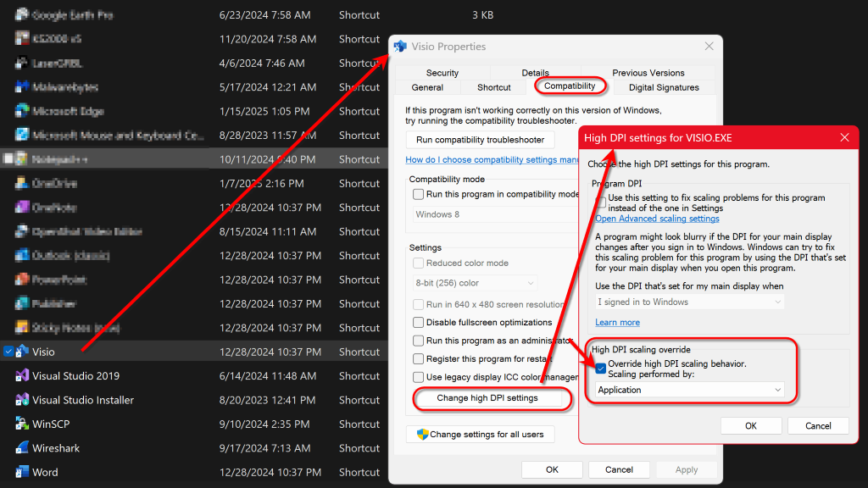Screen dimensions: 868x488
Task: Open the I signed in to Windows dropdown
Action: 688,302
